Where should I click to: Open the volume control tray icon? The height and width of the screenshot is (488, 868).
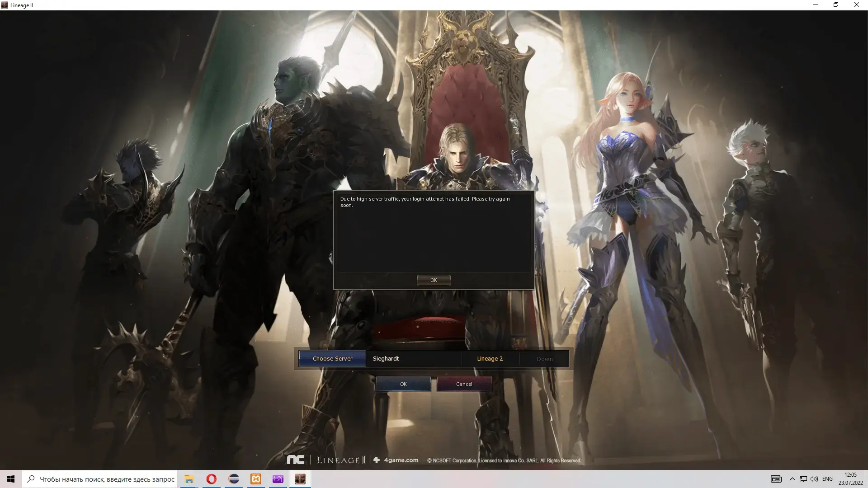814,479
